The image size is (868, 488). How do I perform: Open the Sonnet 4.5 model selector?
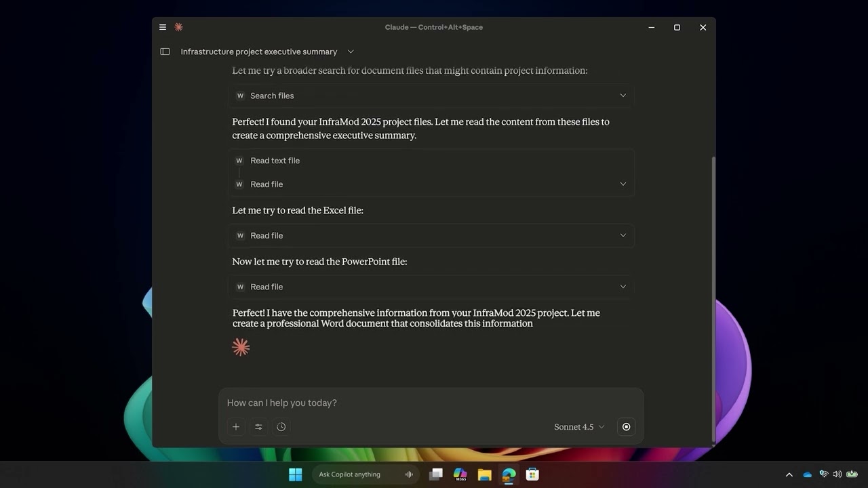click(x=578, y=427)
